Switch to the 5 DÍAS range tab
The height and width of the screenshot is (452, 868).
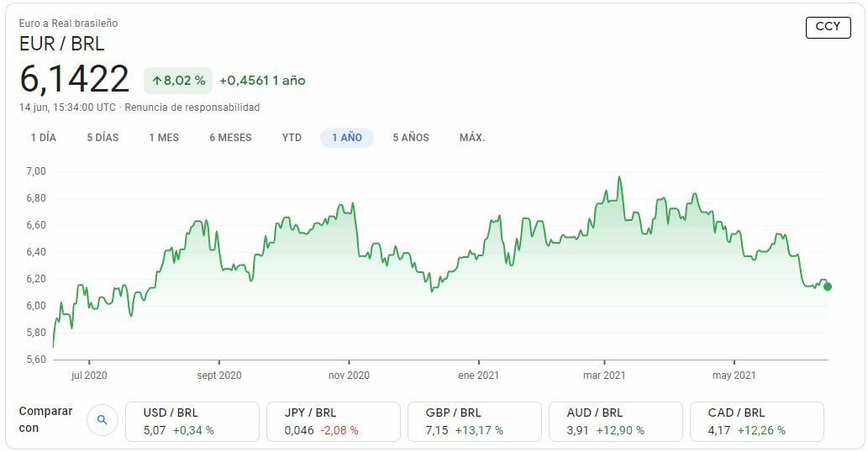pos(103,138)
